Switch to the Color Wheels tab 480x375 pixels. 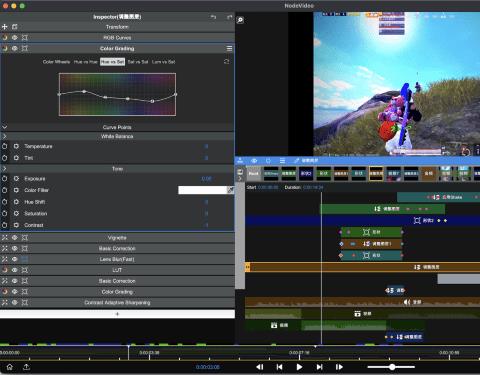(x=56, y=62)
